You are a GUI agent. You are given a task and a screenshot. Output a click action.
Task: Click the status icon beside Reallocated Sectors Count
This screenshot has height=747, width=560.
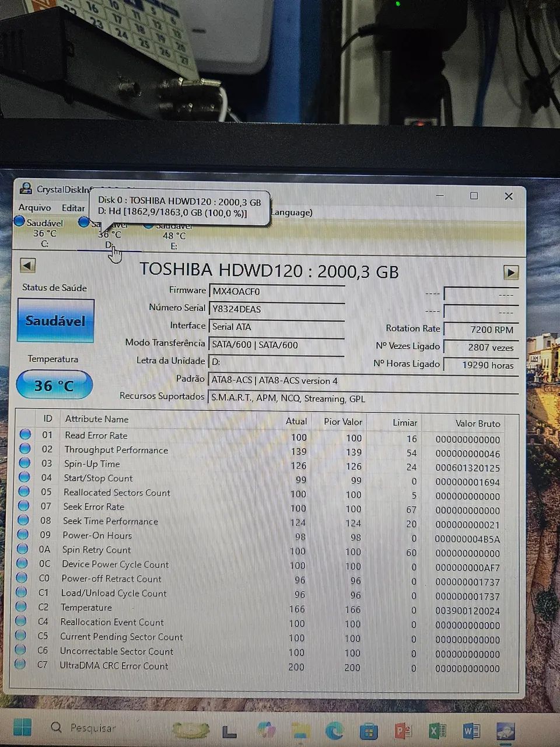24,491
